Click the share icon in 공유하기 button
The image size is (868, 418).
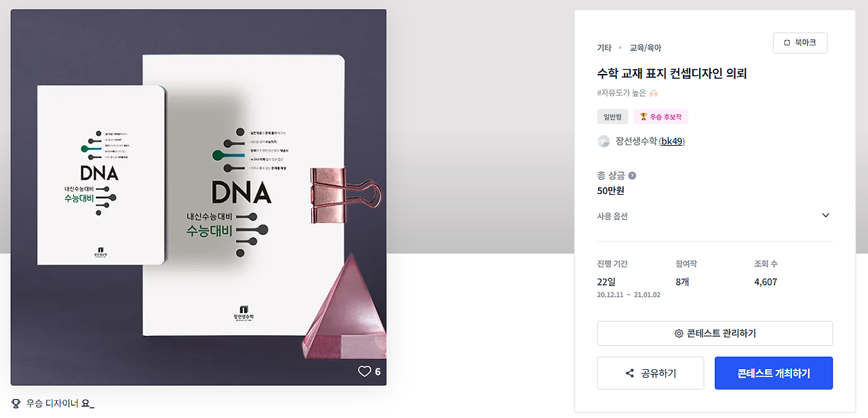(630, 373)
